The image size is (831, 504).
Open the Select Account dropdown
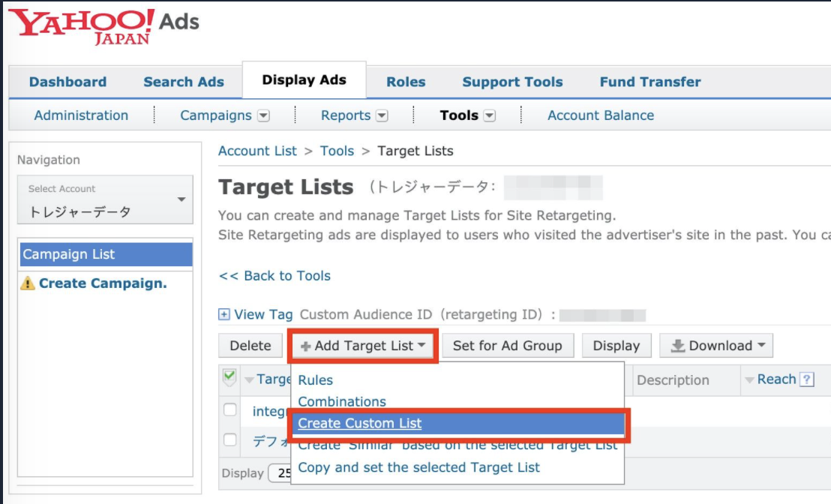point(105,200)
